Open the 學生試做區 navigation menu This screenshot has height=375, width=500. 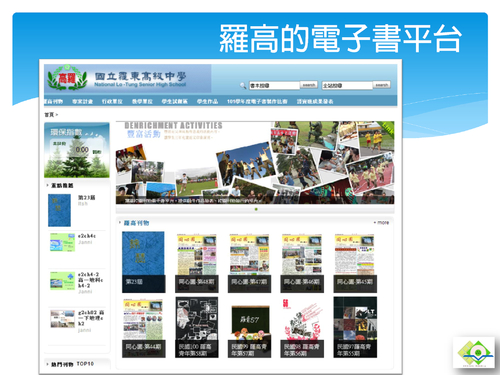(174, 101)
